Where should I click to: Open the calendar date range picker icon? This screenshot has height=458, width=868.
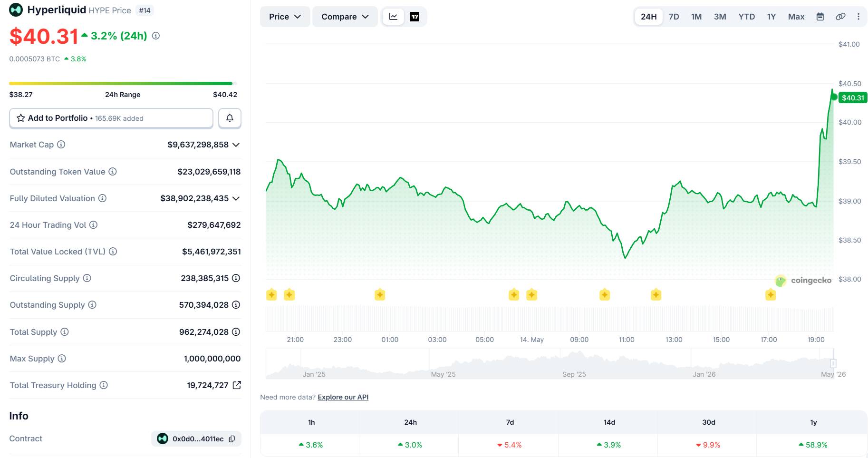click(x=820, y=17)
